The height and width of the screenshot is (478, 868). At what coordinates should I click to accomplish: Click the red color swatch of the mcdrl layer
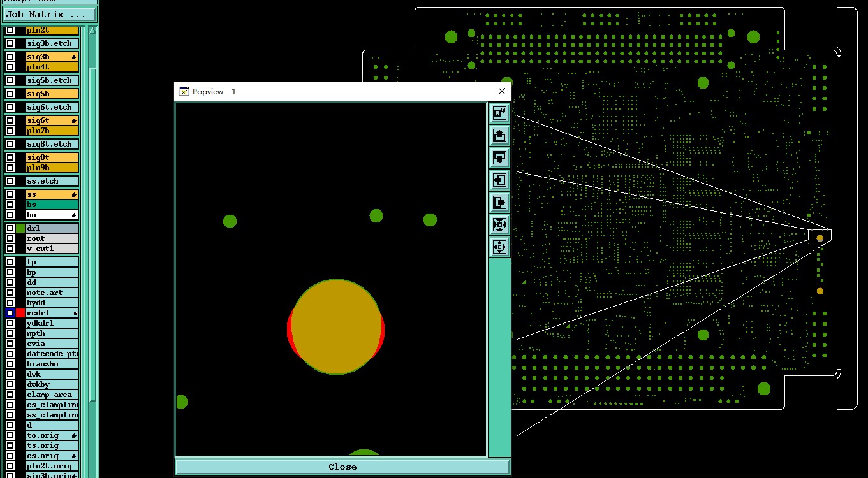coord(20,313)
